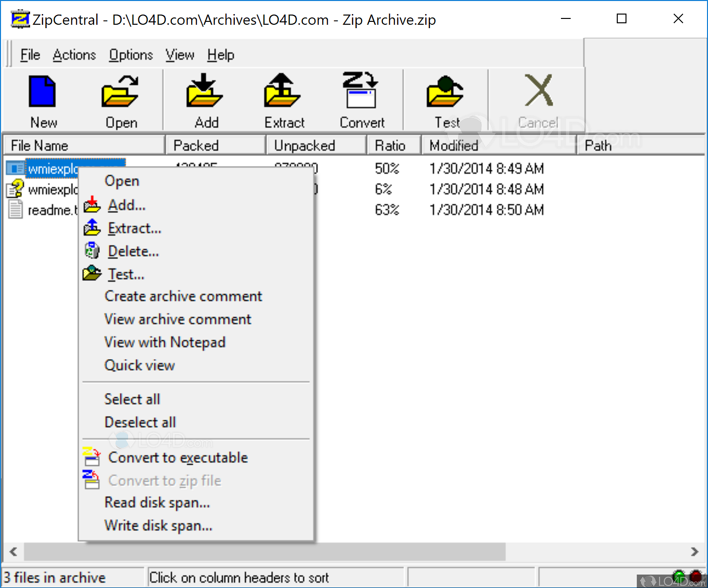Open the Actions menu

74,55
